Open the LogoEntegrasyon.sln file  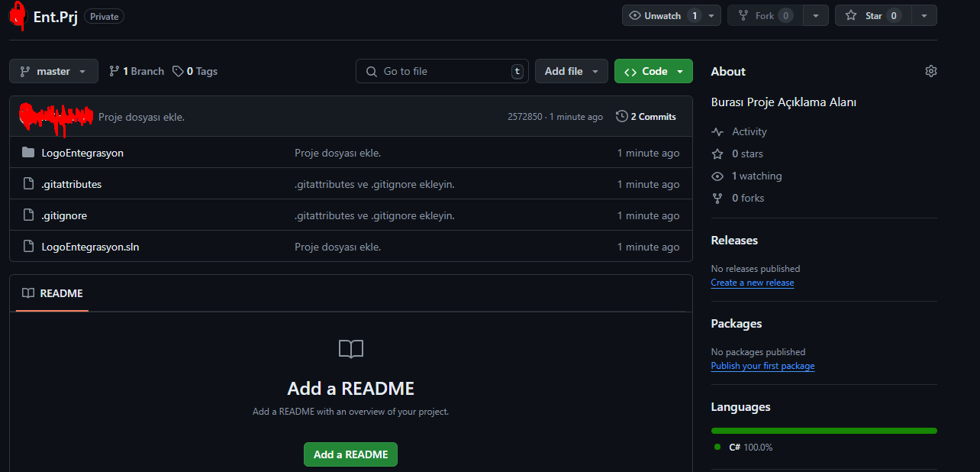click(x=90, y=247)
